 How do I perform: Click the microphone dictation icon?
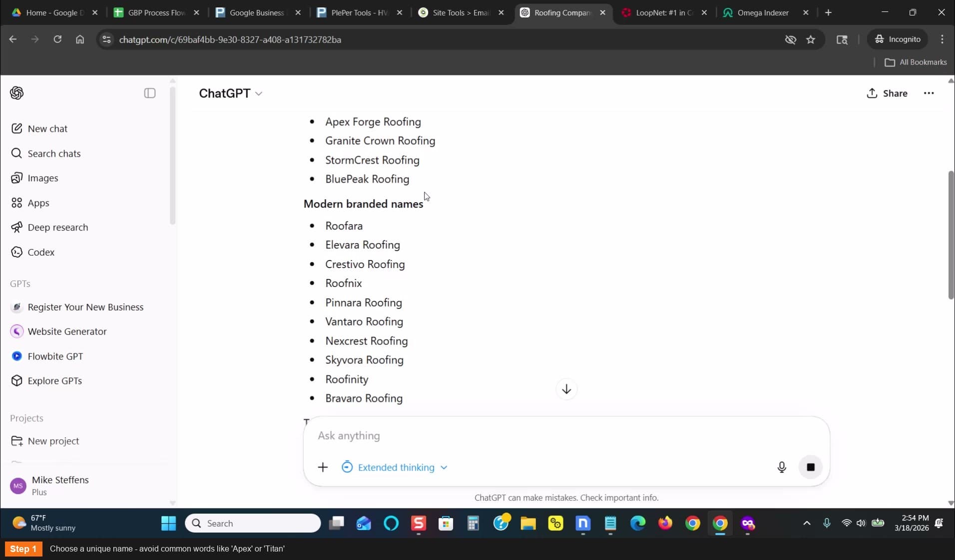tap(782, 467)
